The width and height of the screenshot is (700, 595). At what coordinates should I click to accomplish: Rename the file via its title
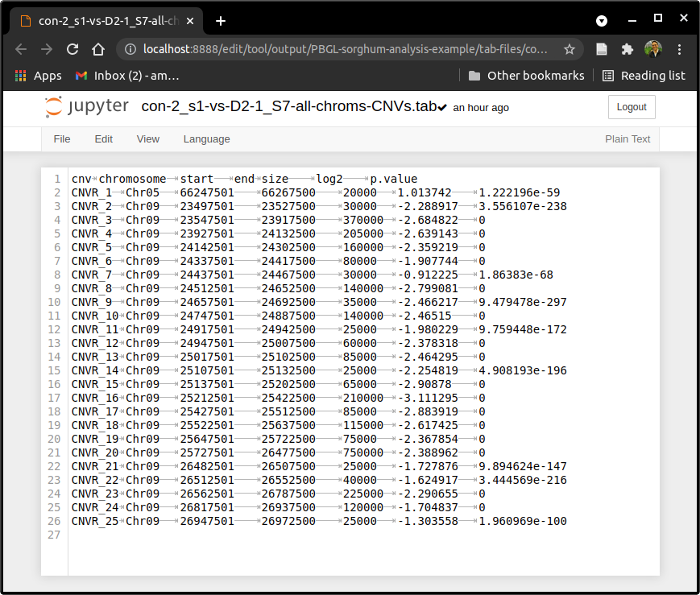pos(289,106)
